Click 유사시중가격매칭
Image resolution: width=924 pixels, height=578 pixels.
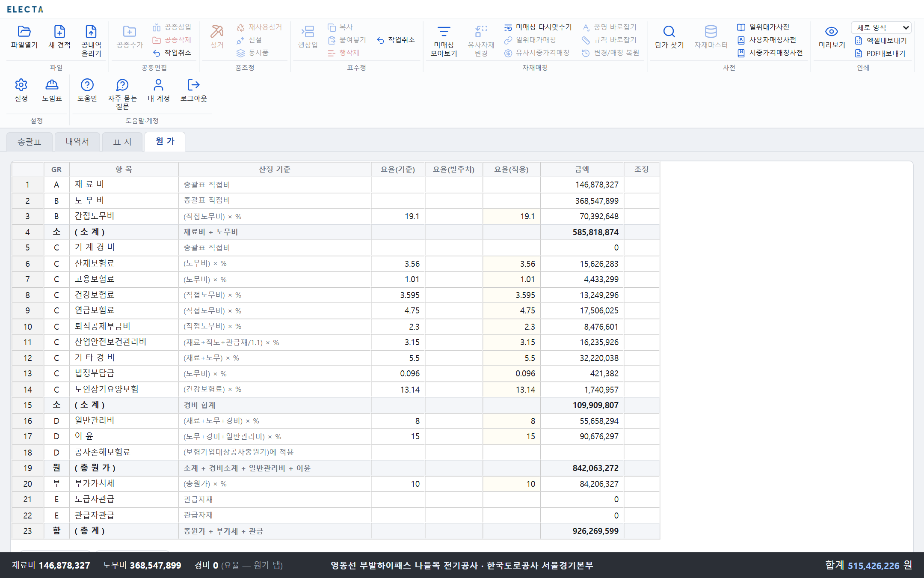click(537, 53)
